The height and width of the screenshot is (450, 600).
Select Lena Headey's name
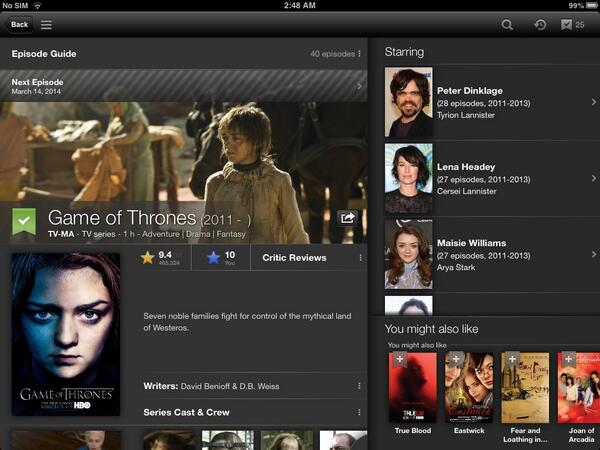pyautogui.click(x=466, y=167)
